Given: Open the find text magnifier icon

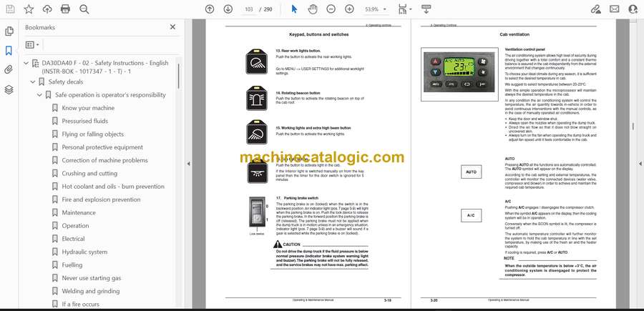Looking at the screenshot, I should pyautogui.click(x=84, y=9).
